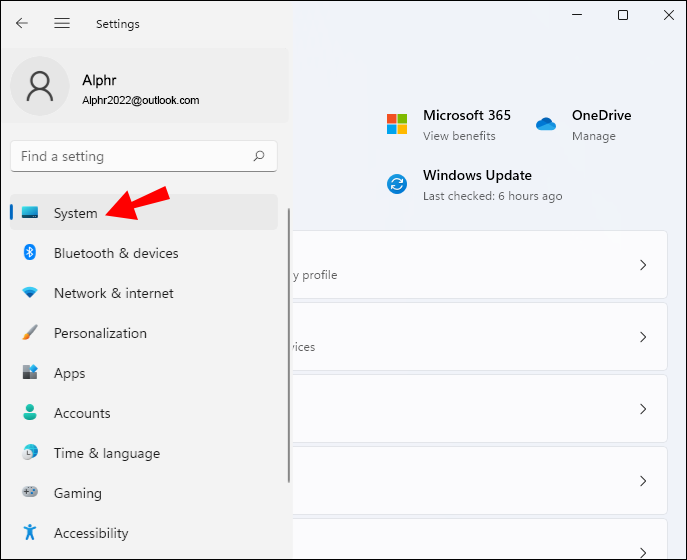
Task: Click the Accounts person icon
Action: 30,413
